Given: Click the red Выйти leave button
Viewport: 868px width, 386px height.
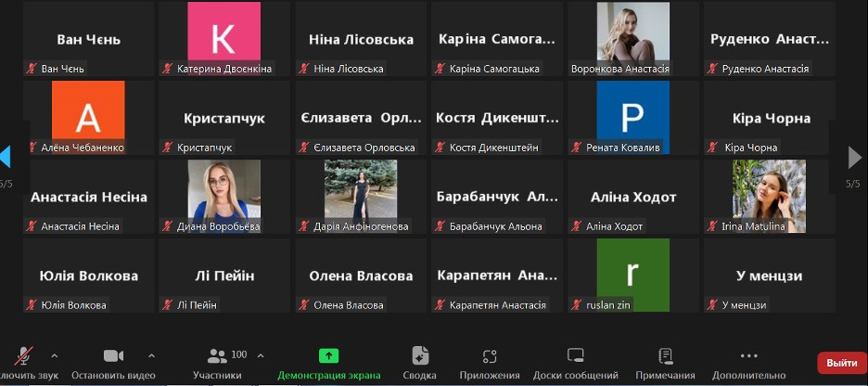Looking at the screenshot, I should tap(841, 363).
